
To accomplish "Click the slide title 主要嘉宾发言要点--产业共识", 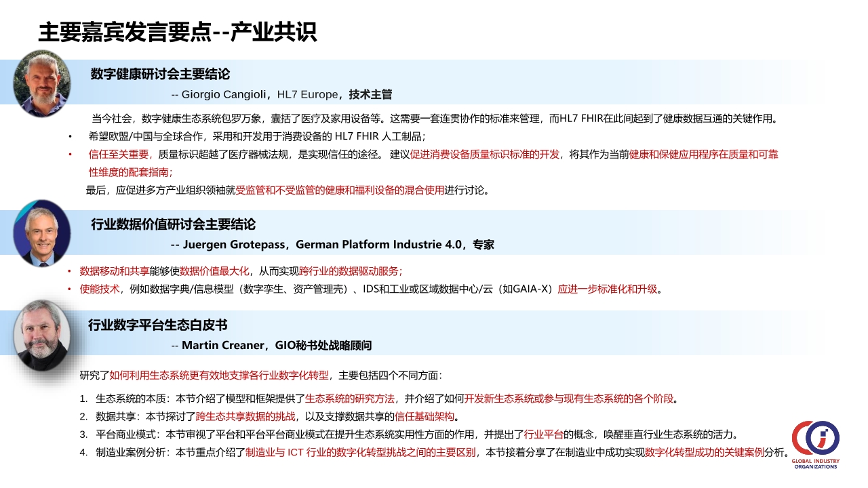I will (x=178, y=31).
